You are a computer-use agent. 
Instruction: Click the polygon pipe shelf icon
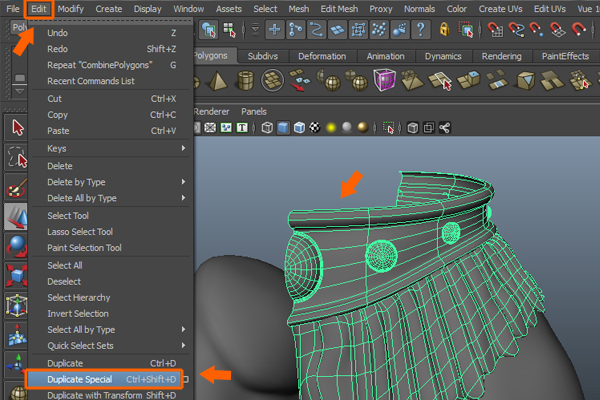coord(245,80)
